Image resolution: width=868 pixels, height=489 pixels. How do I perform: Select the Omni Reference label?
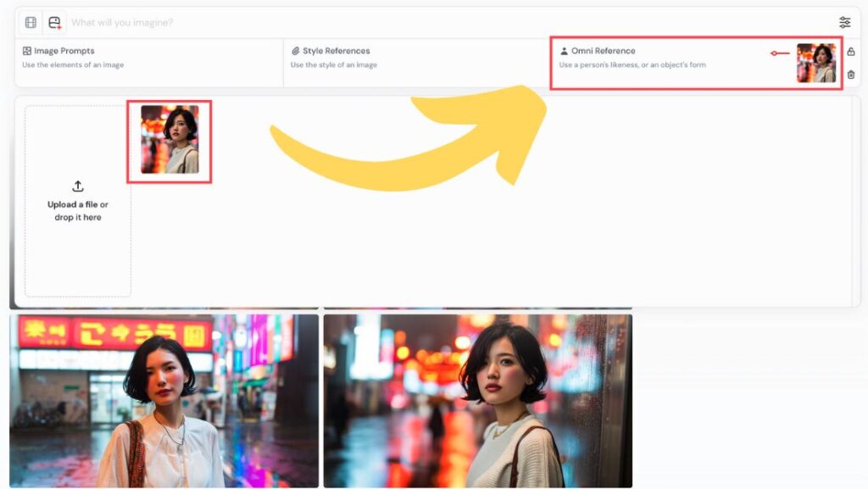pyautogui.click(x=603, y=51)
